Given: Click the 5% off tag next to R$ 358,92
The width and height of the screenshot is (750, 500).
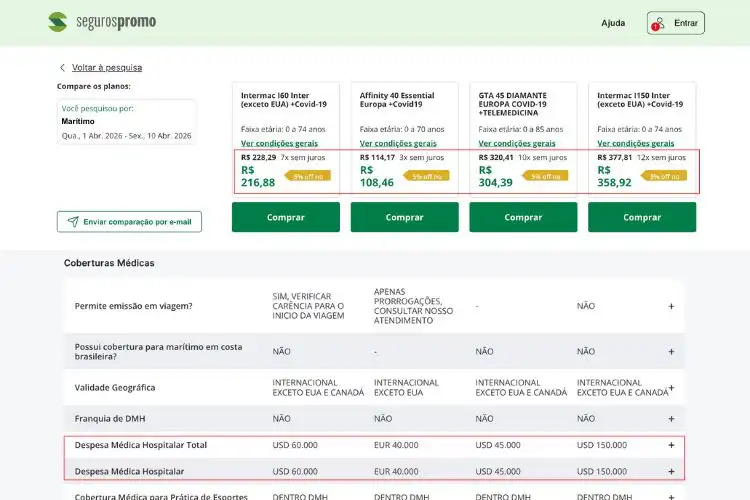Looking at the screenshot, I should click(664, 176).
